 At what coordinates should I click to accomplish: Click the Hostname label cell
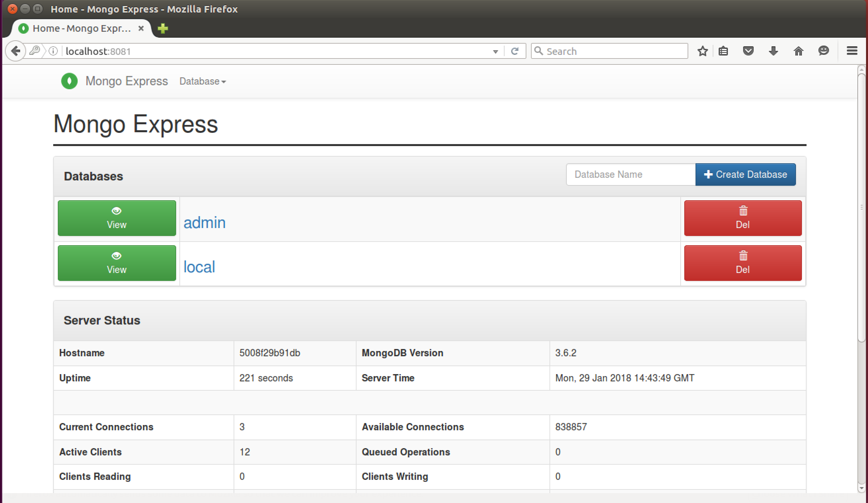[144, 353]
